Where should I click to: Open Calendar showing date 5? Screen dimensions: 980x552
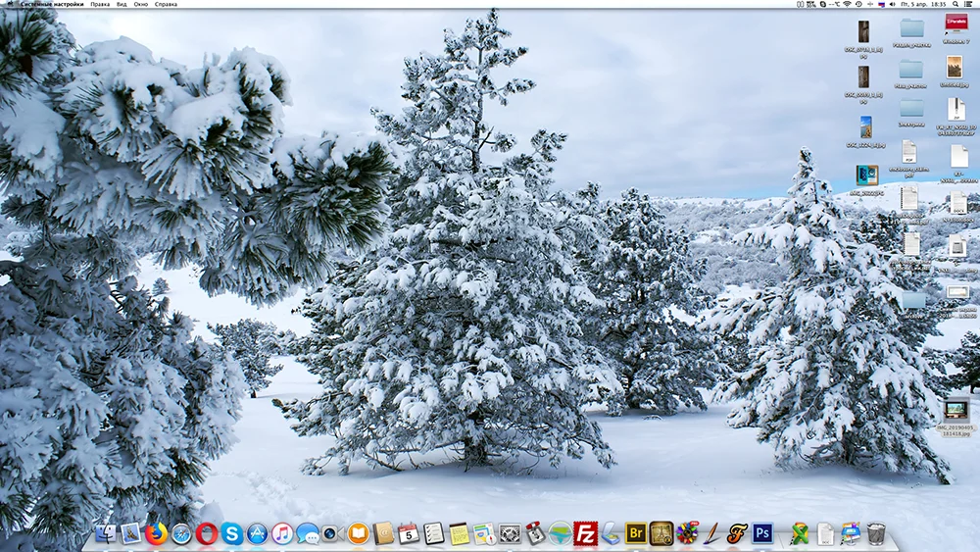point(408,534)
